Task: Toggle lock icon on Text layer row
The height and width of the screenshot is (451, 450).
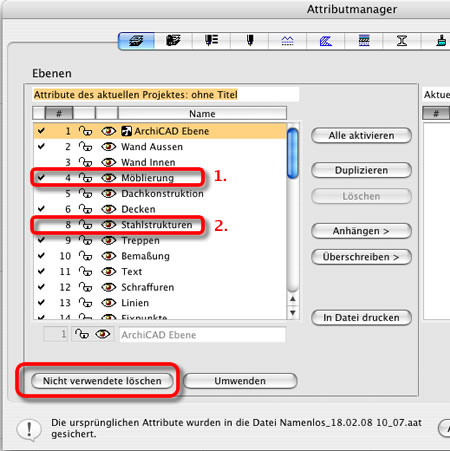Action: pos(85,272)
